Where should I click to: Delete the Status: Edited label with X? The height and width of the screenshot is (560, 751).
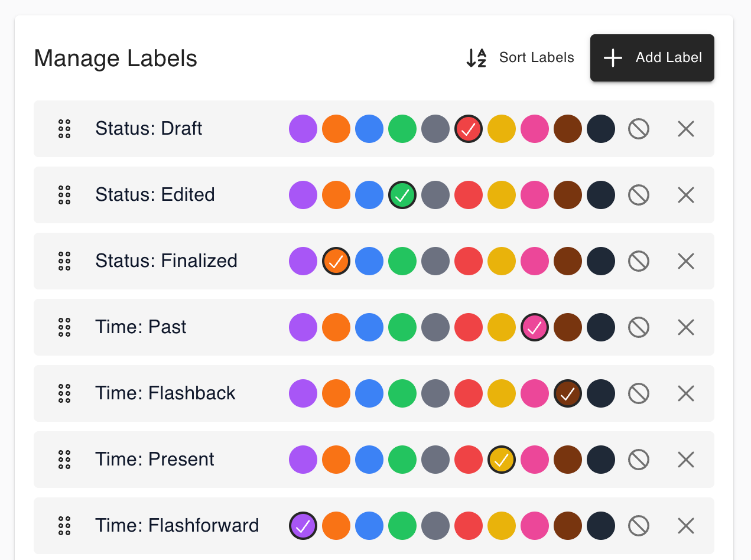click(x=685, y=194)
